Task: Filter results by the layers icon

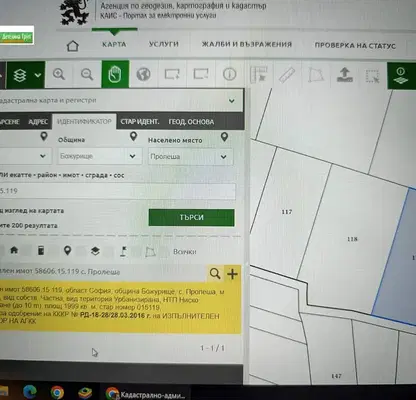Action: (x=95, y=251)
